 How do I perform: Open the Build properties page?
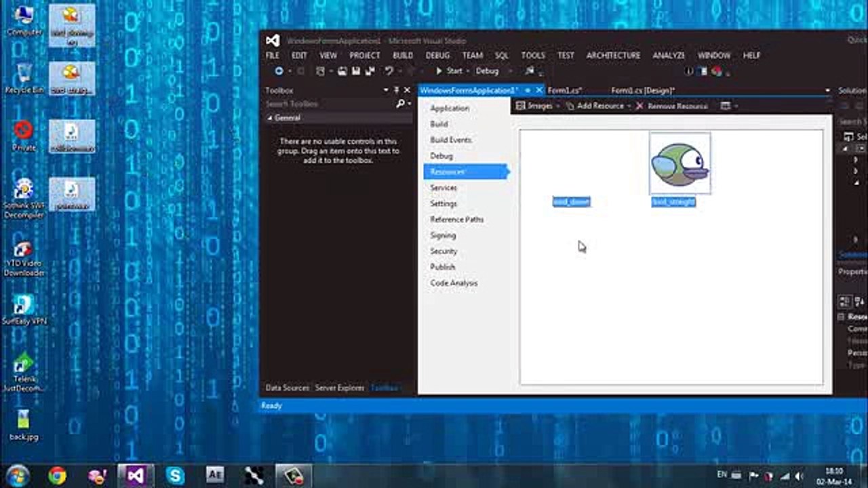pyautogui.click(x=439, y=124)
